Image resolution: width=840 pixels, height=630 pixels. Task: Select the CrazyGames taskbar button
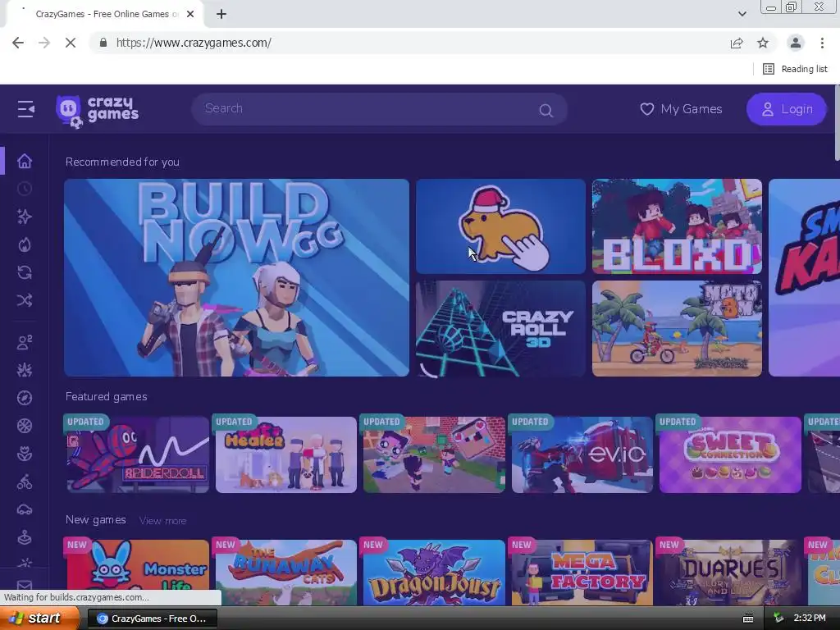click(152, 619)
